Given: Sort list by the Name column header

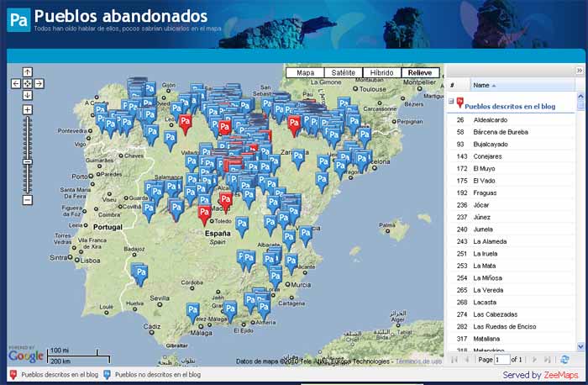Looking at the screenshot, I should (x=481, y=85).
